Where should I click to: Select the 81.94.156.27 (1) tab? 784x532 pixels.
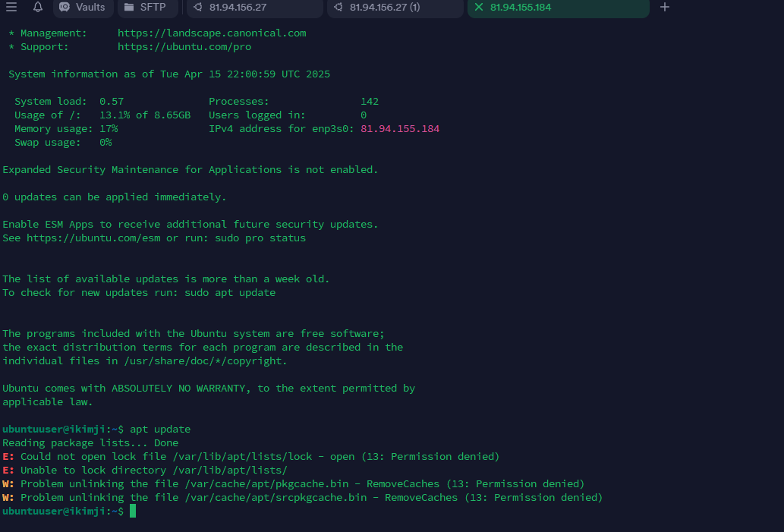tap(395, 8)
